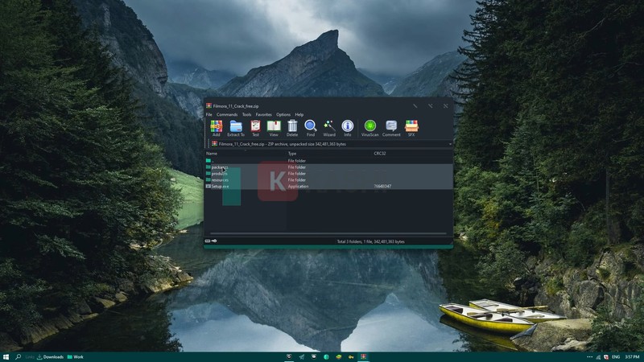This screenshot has height=362, width=644.
Task: Show archive Info
Action: coord(347,126)
